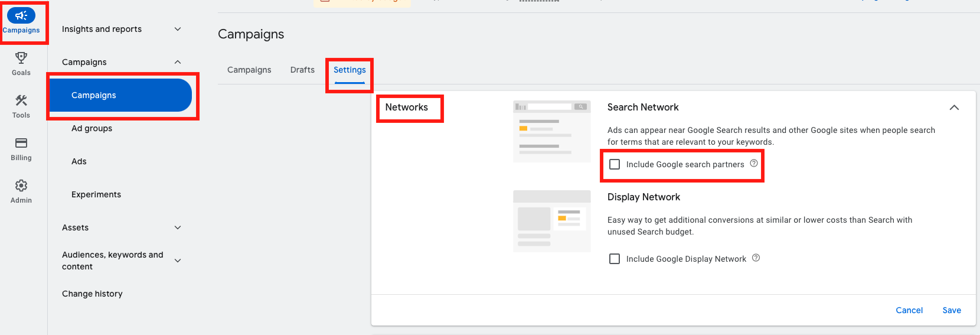980x335 pixels.
Task: Expand Audiences, keywords and content section
Action: tap(178, 261)
